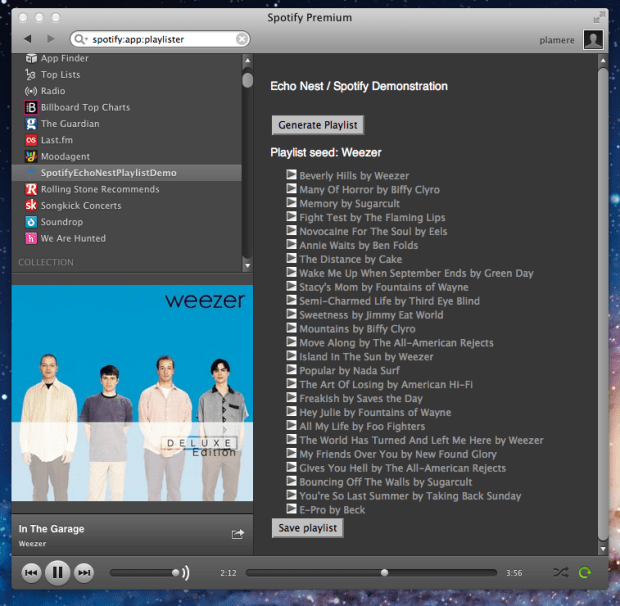
Task: Open the Radio section
Action: (x=53, y=91)
